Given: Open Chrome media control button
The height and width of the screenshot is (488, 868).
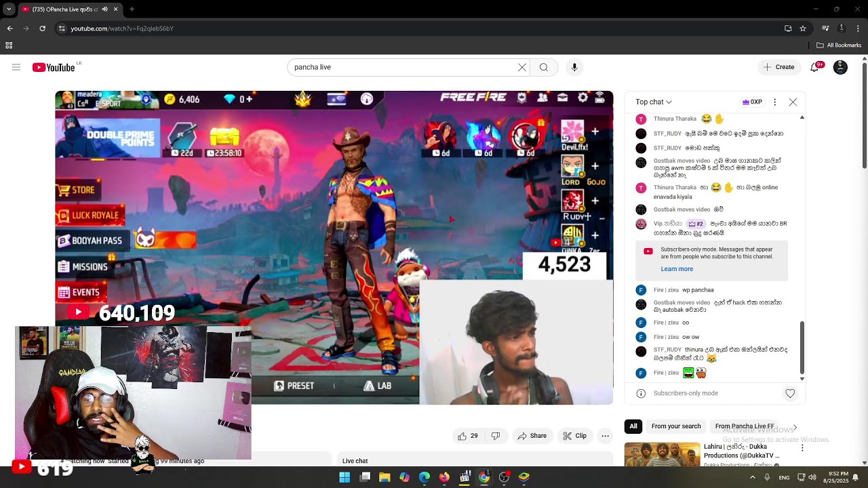Looking at the screenshot, I should (x=825, y=28).
